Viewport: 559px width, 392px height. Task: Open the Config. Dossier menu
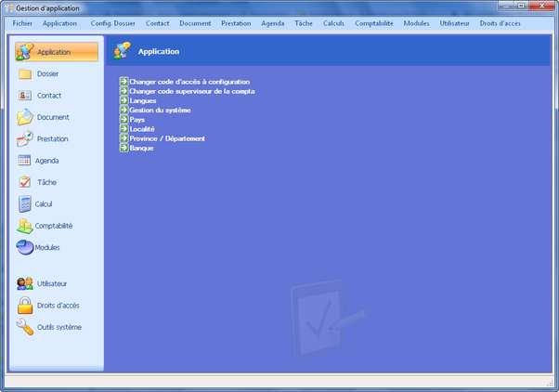click(x=112, y=22)
